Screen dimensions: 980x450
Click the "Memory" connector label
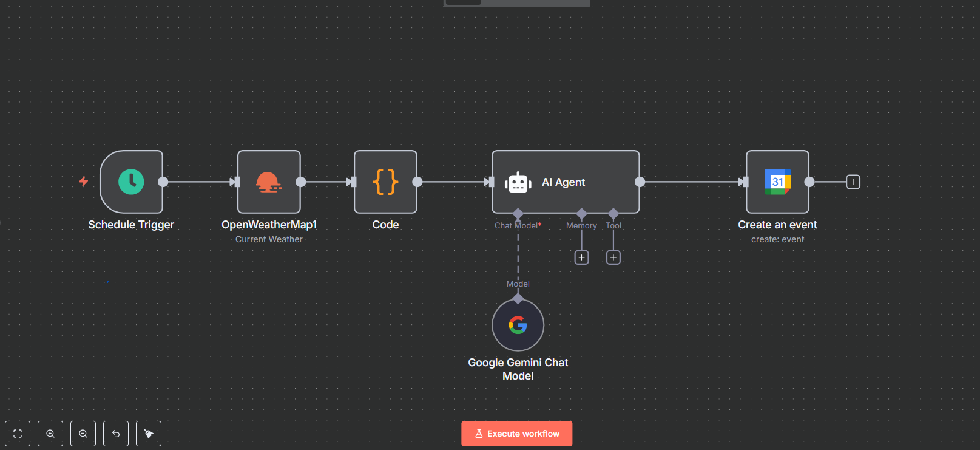pyautogui.click(x=581, y=225)
